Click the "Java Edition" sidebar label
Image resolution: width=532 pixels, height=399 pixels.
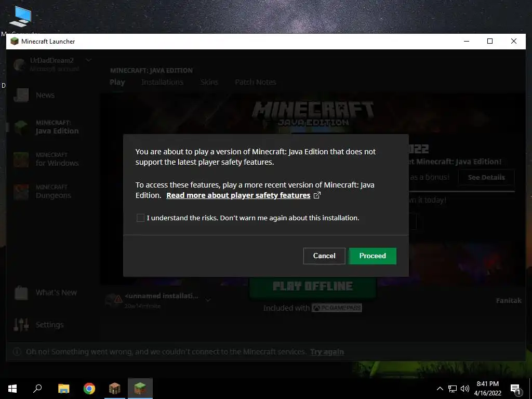click(57, 131)
